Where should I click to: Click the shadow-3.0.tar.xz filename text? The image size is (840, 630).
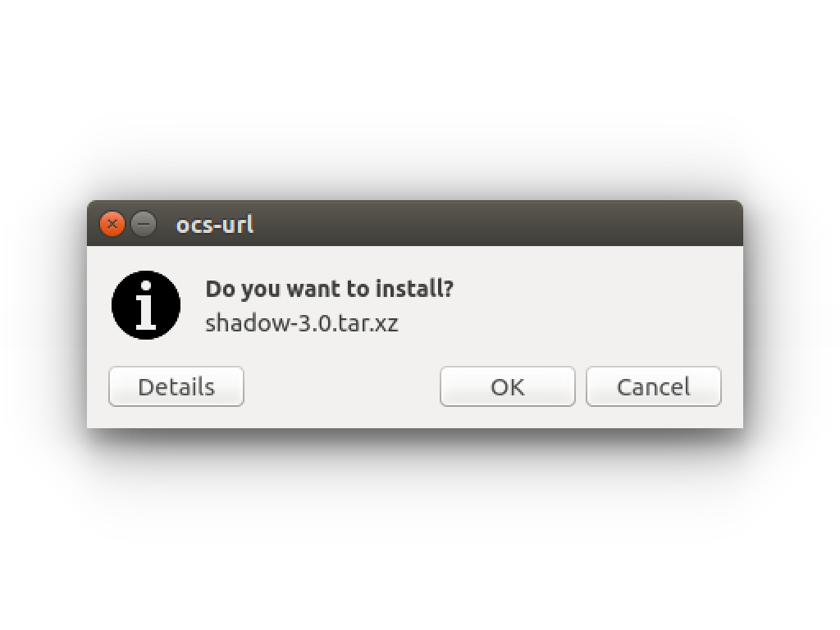point(302,323)
